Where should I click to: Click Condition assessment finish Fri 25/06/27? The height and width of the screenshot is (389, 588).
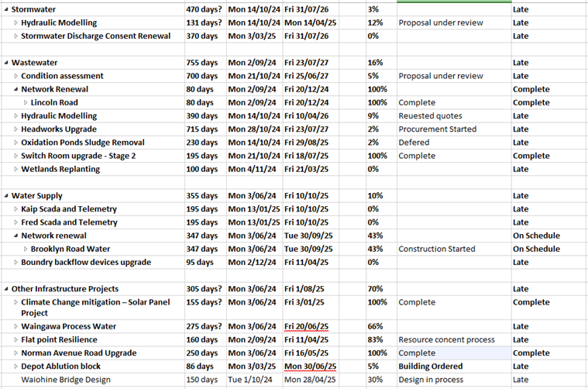point(306,76)
